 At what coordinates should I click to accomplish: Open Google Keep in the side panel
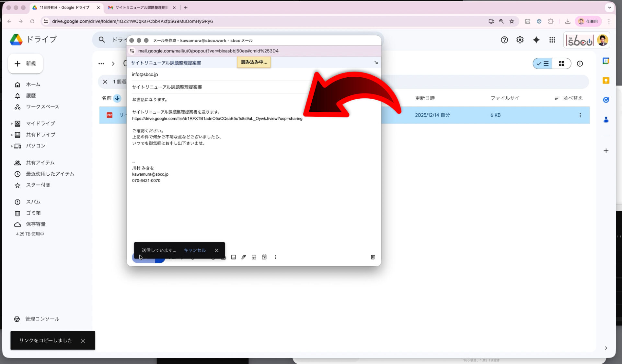pos(606,80)
